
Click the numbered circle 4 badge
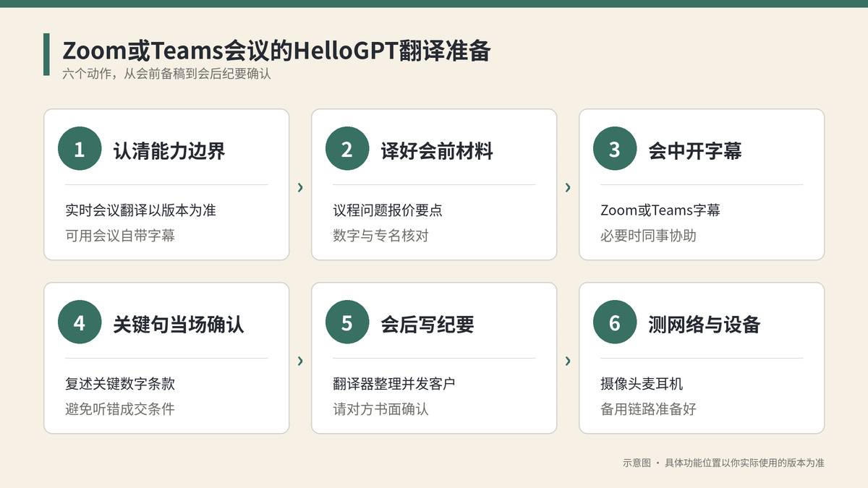(x=80, y=323)
